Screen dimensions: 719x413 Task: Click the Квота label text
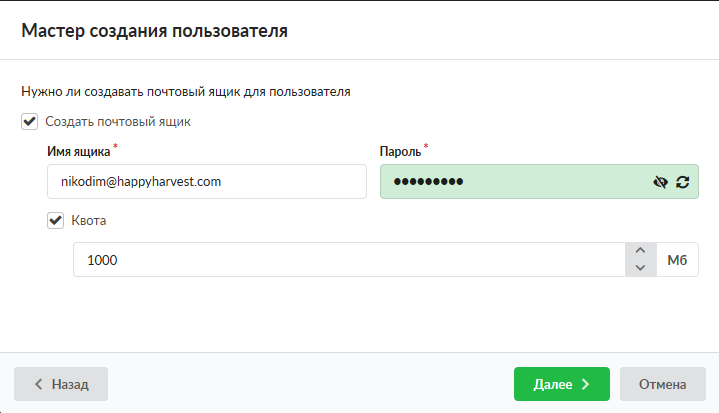pyautogui.click(x=89, y=220)
